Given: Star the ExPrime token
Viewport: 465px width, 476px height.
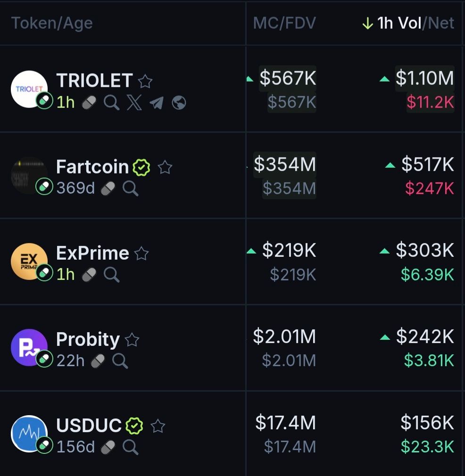Looking at the screenshot, I should tap(141, 254).
